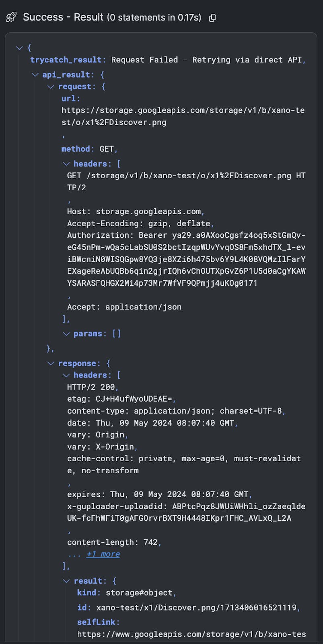Click the 'Success - Result' heading text
This screenshot has width=323, height=644.
(x=63, y=17)
